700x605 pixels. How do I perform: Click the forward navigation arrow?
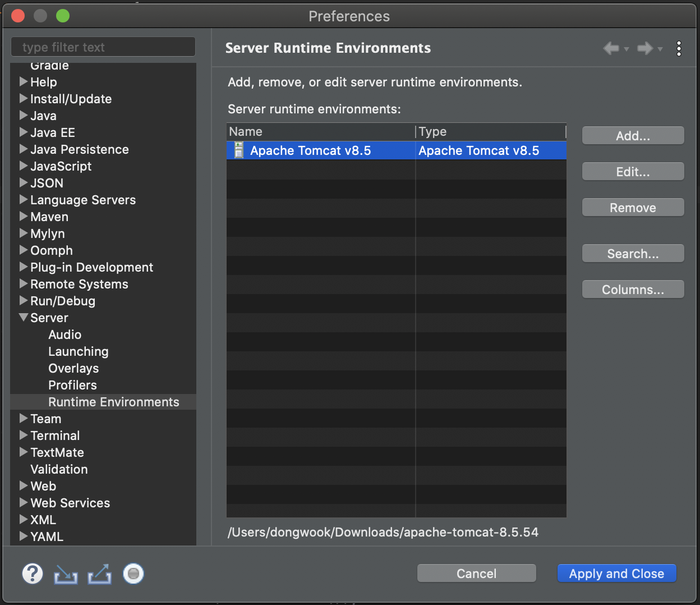click(x=645, y=48)
